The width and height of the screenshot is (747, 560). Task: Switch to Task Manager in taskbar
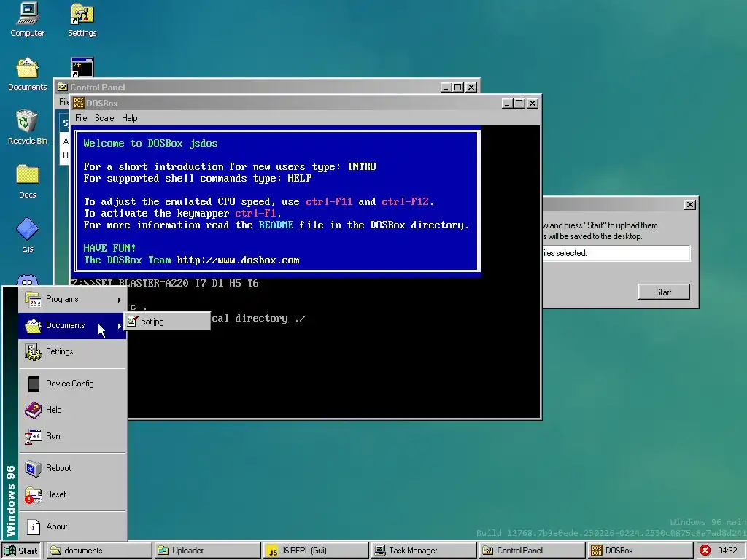click(424, 551)
